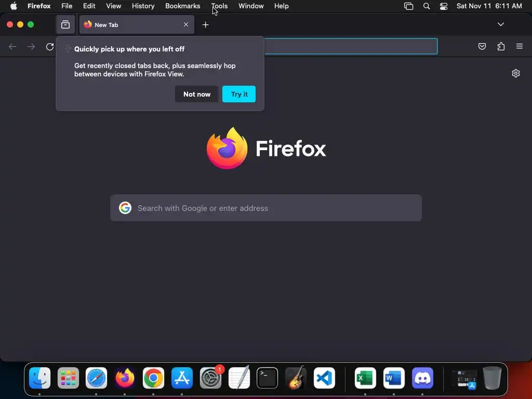Open System Settings from the Dock
The height and width of the screenshot is (399, 532).
coord(211,378)
